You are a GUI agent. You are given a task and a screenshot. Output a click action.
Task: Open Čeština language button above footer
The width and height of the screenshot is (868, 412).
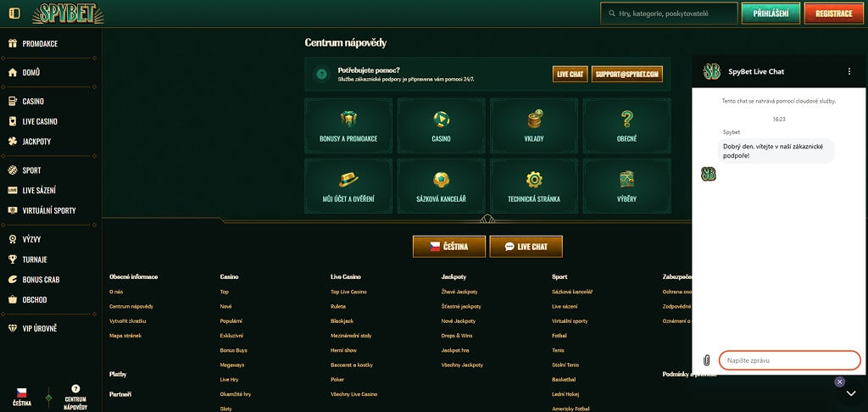pyautogui.click(x=449, y=247)
